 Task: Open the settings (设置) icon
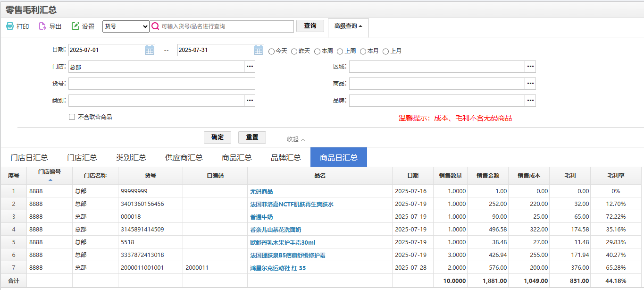(x=75, y=26)
